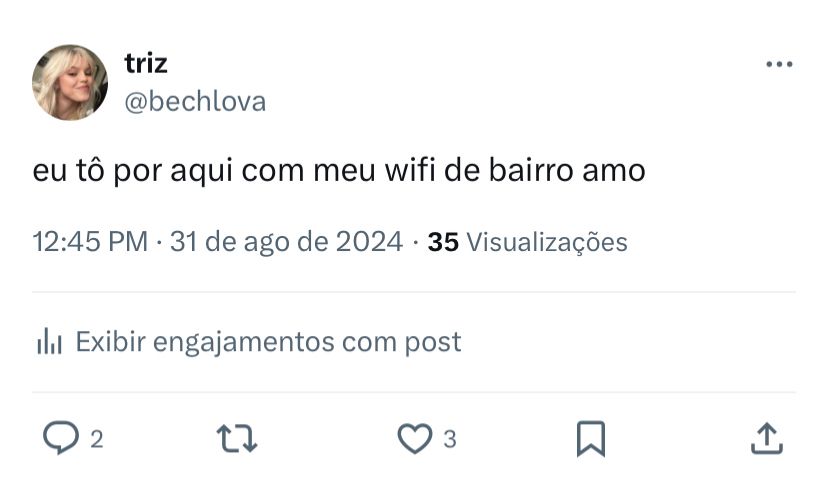Open the 31 de ago de 2024 date

(x=286, y=242)
